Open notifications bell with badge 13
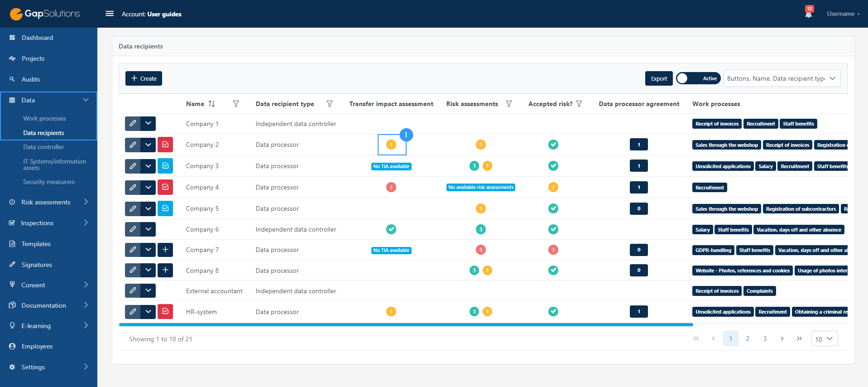This screenshot has height=387, width=868. coord(809,12)
